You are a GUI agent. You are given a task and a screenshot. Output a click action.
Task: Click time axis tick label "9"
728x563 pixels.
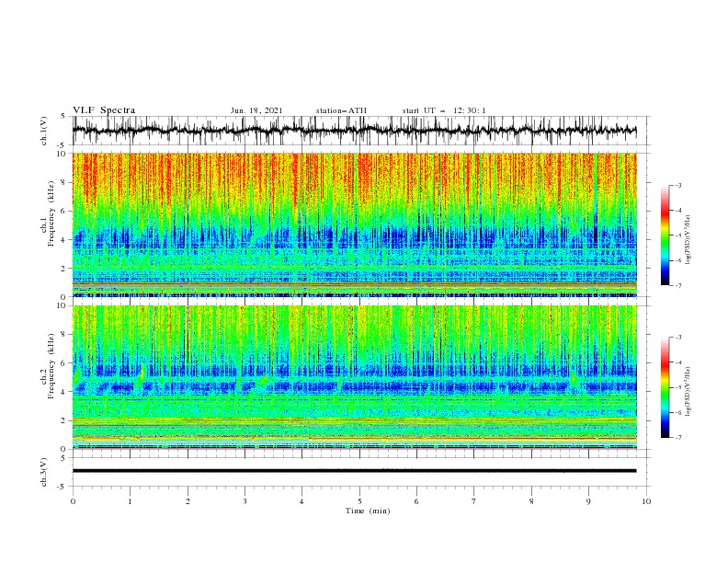tap(588, 501)
